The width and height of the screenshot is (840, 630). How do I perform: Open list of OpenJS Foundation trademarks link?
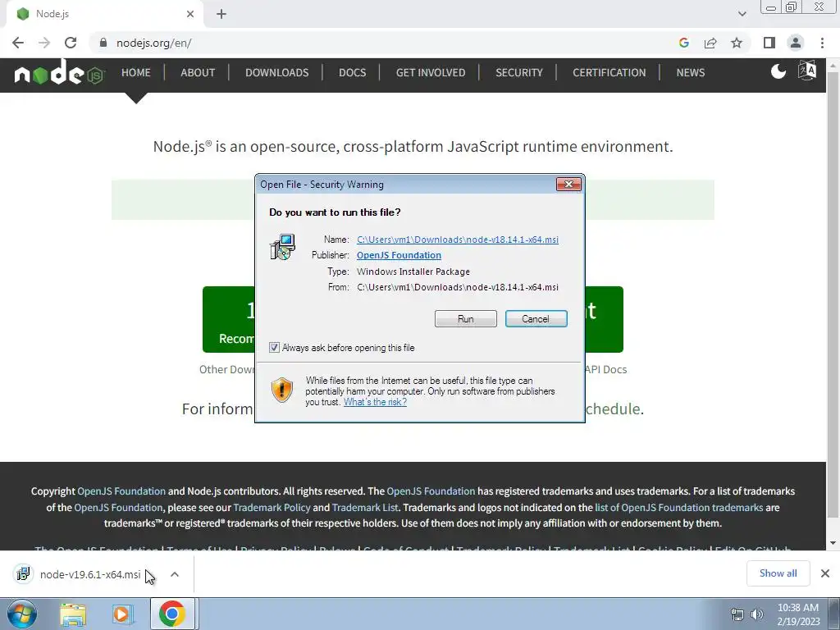(x=678, y=507)
